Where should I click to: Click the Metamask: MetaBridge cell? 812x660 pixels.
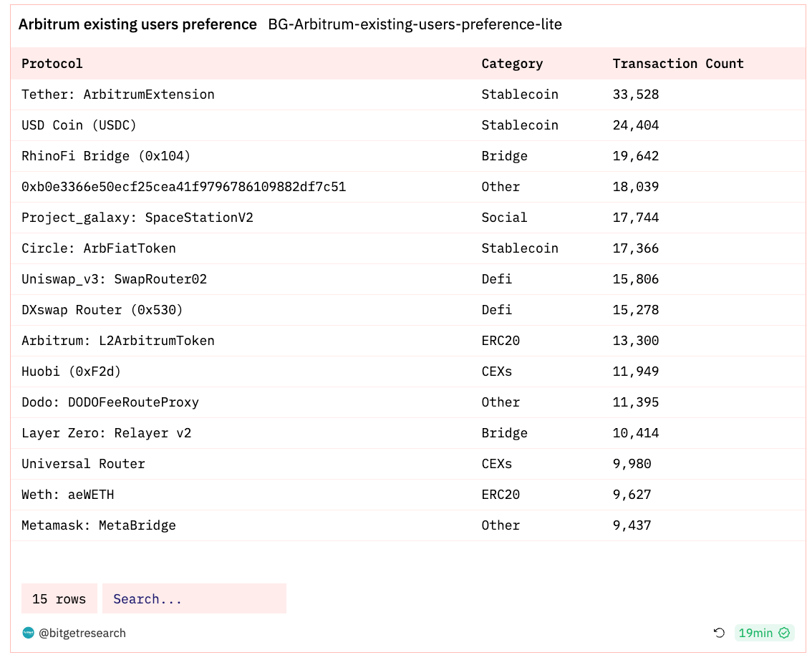click(x=99, y=525)
